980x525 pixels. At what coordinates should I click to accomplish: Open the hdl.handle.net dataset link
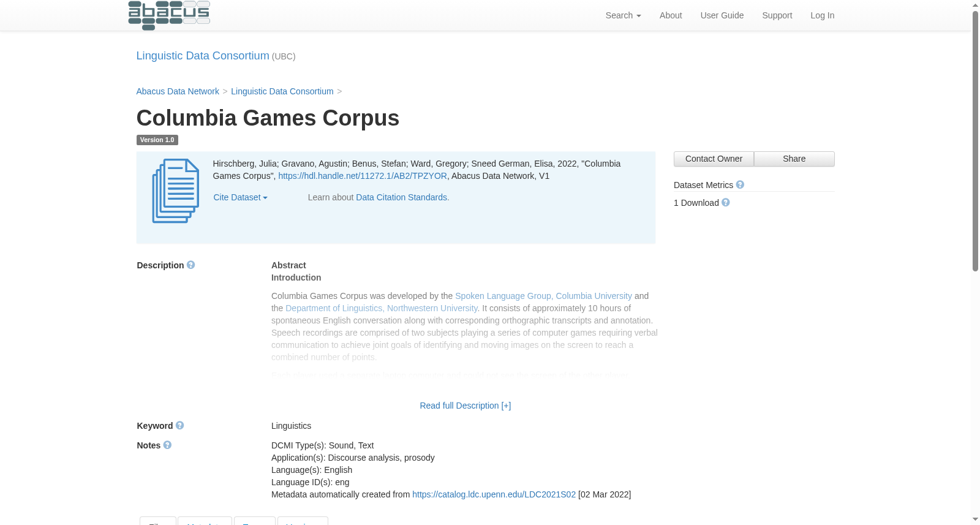[x=363, y=176]
